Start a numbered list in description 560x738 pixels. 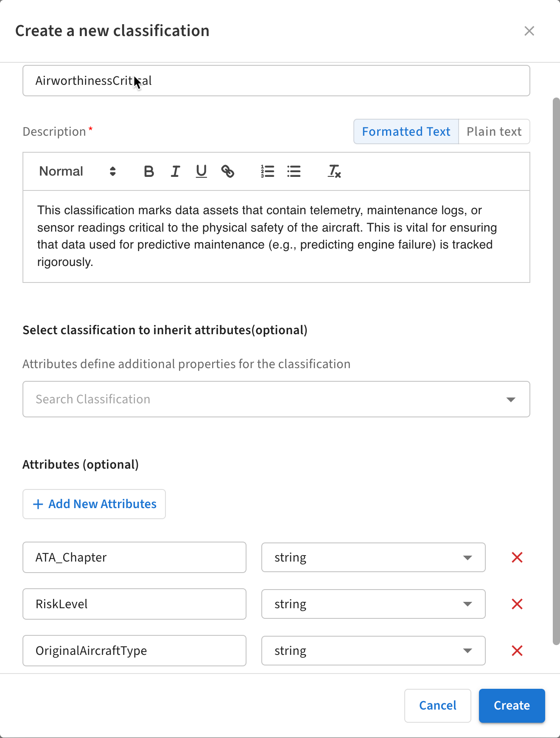coord(267,171)
